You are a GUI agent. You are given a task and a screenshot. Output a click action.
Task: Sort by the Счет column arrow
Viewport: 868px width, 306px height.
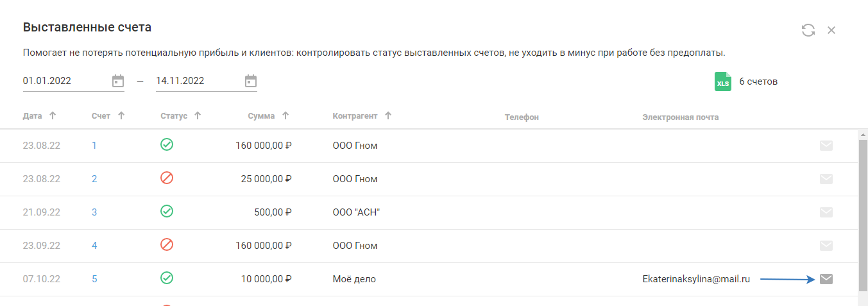coord(121,116)
